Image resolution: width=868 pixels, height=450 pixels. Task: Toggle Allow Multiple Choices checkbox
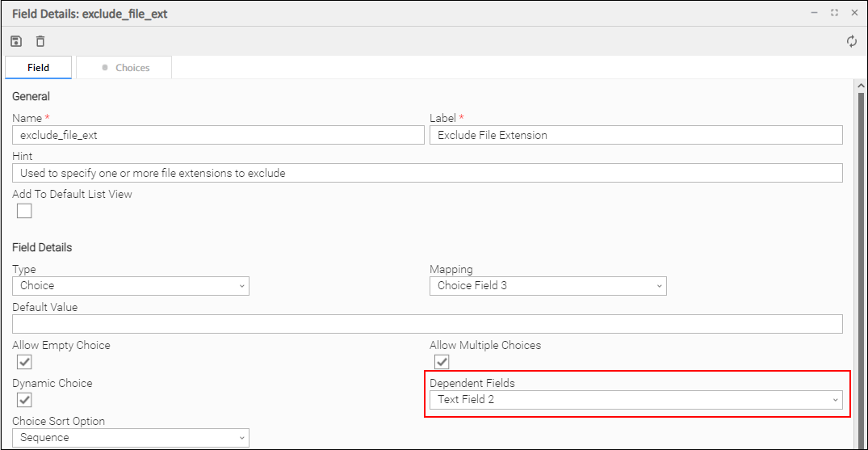click(442, 362)
